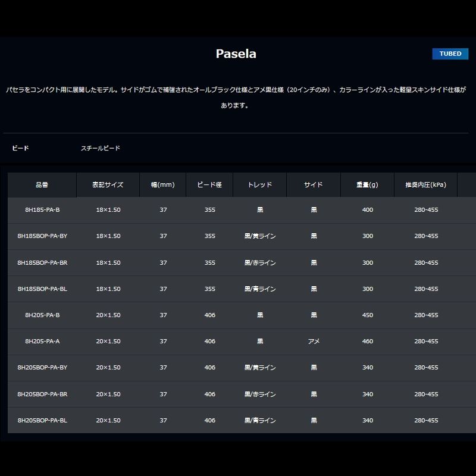The width and height of the screenshot is (476, 476).
Task: Click part number 8H205BOP-PA-BL
Action: pyautogui.click(x=42, y=420)
